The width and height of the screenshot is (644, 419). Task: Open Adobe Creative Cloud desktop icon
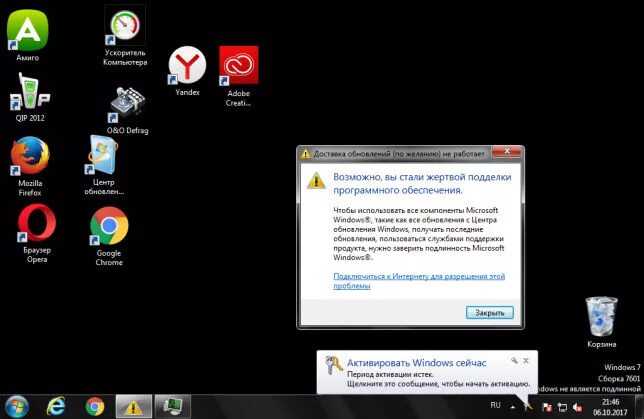pos(239,76)
